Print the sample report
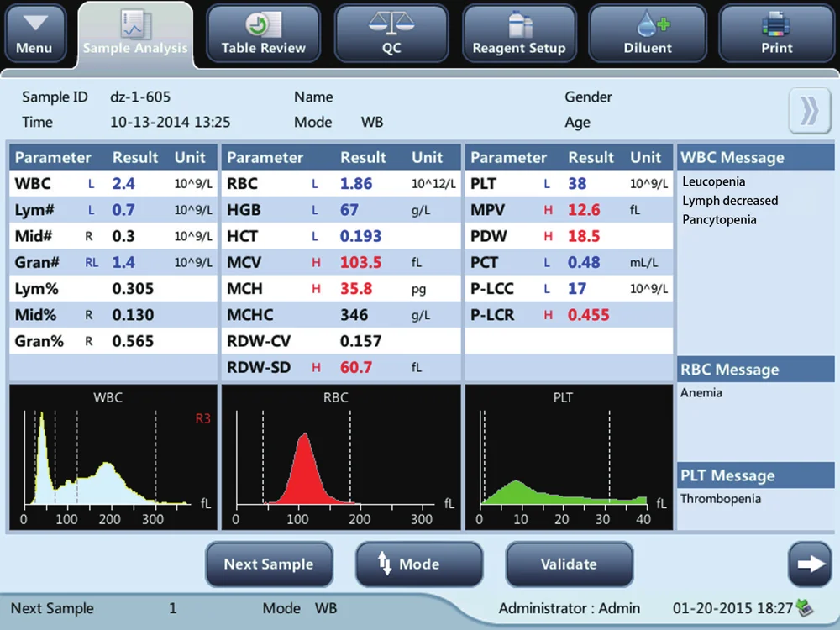Viewport: 840px width, 630px height. pos(776,34)
